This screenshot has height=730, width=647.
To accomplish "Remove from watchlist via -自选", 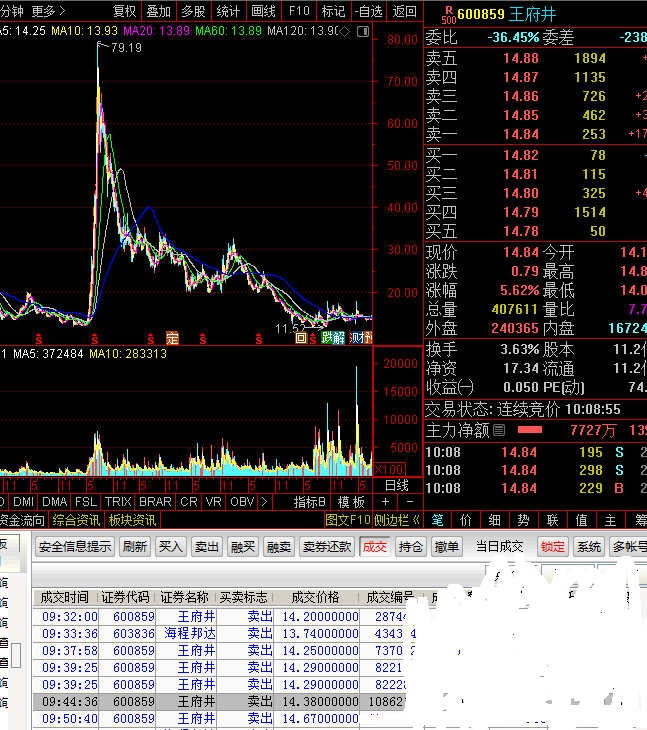I will tap(369, 11).
